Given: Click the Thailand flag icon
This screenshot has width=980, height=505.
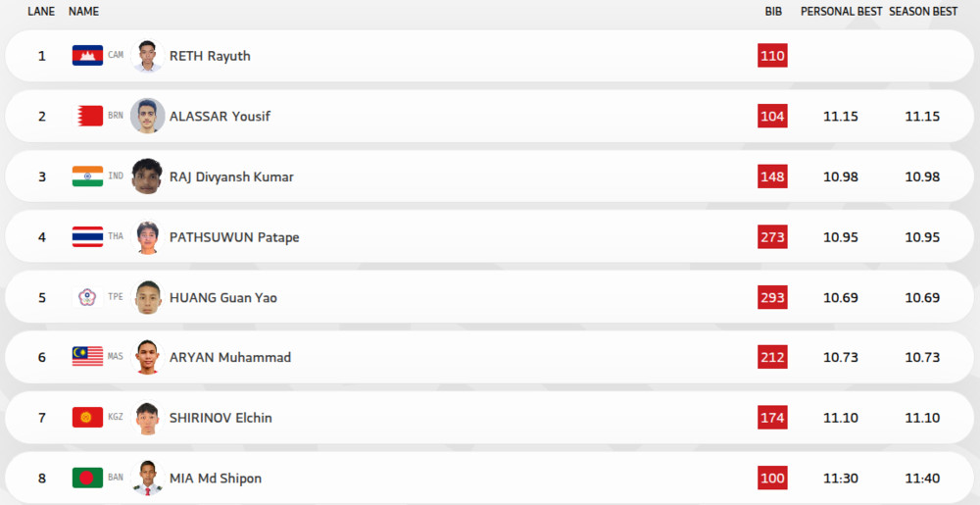Looking at the screenshot, I should [x=87, y=237].
